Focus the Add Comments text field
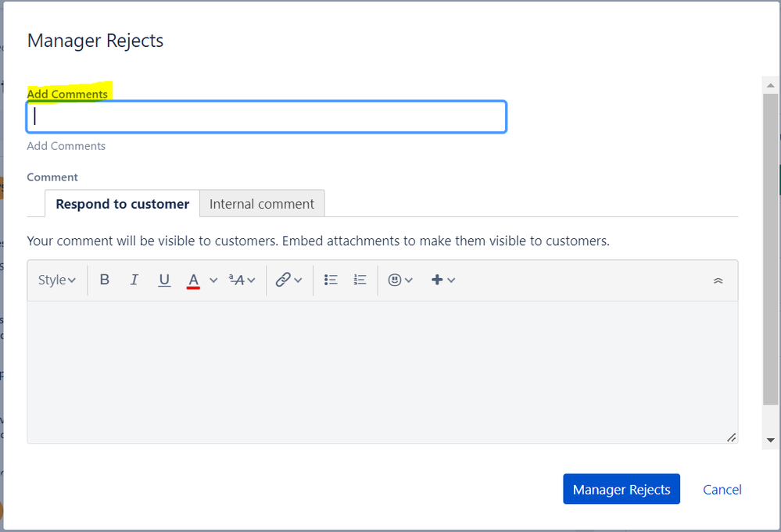781x532 pixels. [267, 117]
